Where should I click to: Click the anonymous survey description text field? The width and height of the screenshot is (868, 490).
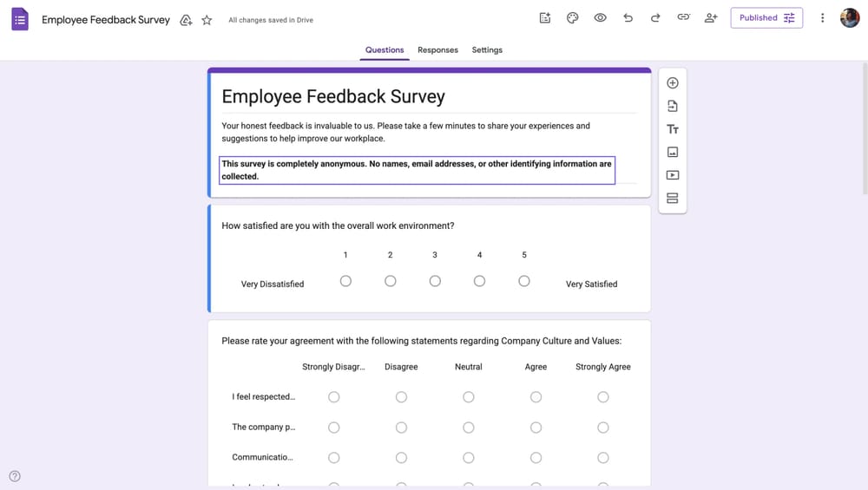point(417,170)
